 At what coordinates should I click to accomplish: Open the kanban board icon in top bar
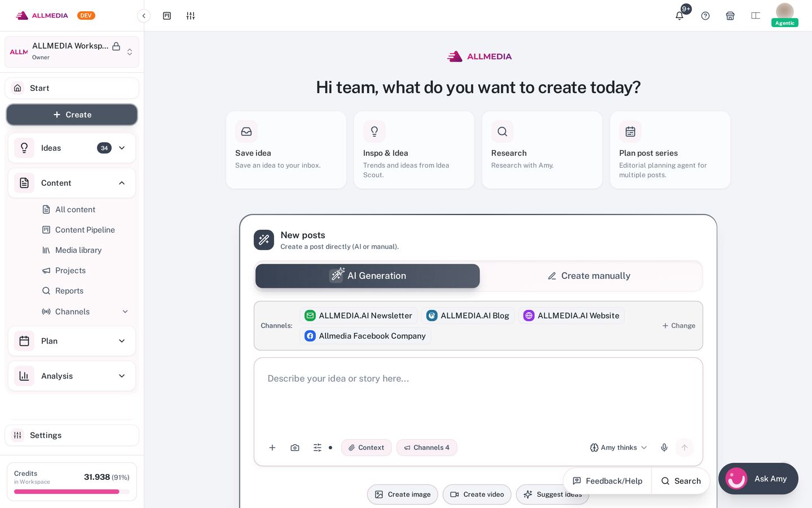pyautogui.click(x=167, y=16)
